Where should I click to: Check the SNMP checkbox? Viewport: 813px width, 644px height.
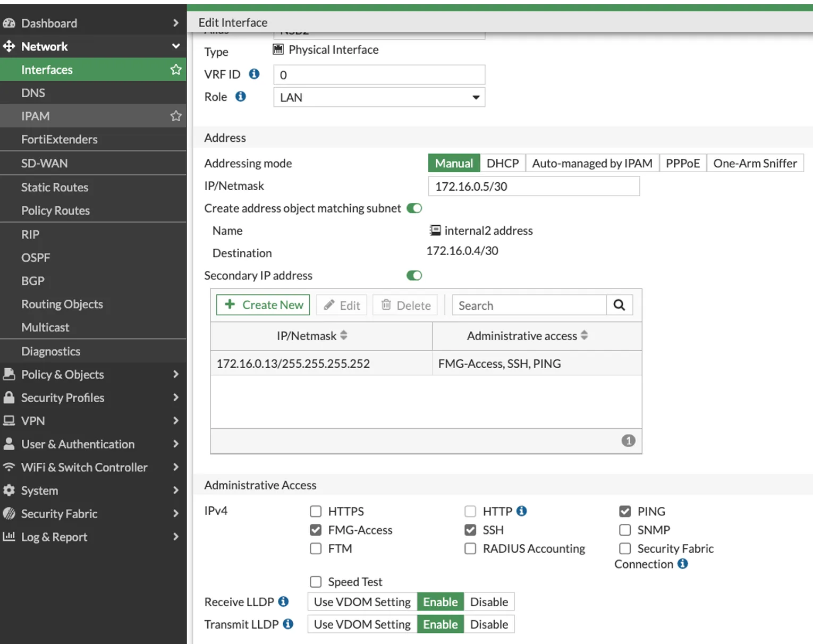tap(625, 530)
